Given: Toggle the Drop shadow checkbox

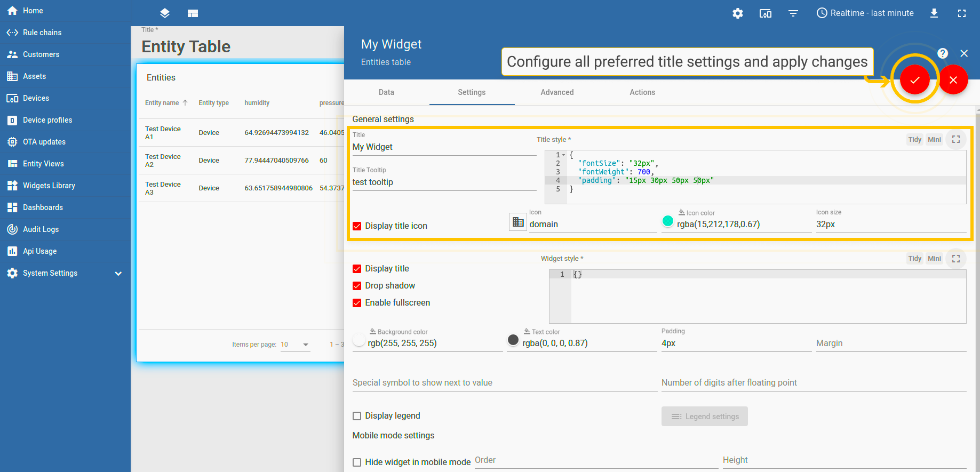Looking at the screenshot, I should pyautogui.click(x=357, y=286).
